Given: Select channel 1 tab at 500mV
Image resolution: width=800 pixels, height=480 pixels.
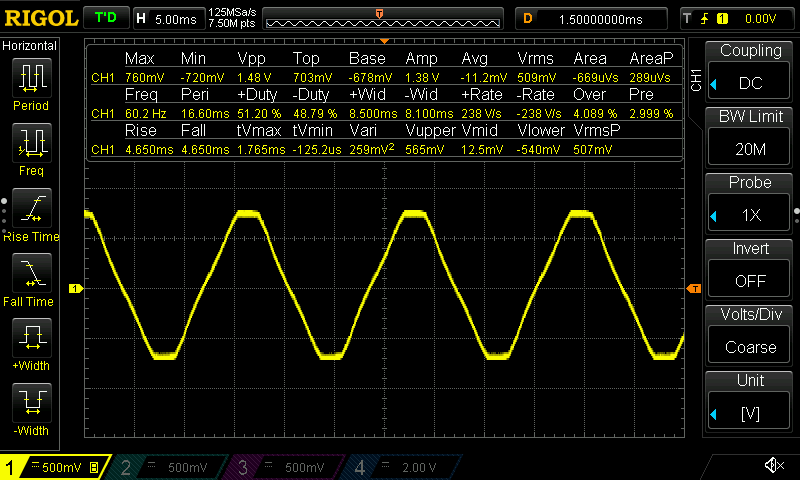Looking at the screenshot, I should [x=55, y=467].
